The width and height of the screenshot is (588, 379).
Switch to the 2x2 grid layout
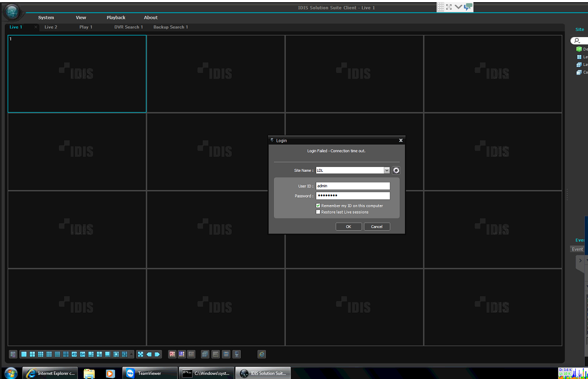tap(32, 354)
